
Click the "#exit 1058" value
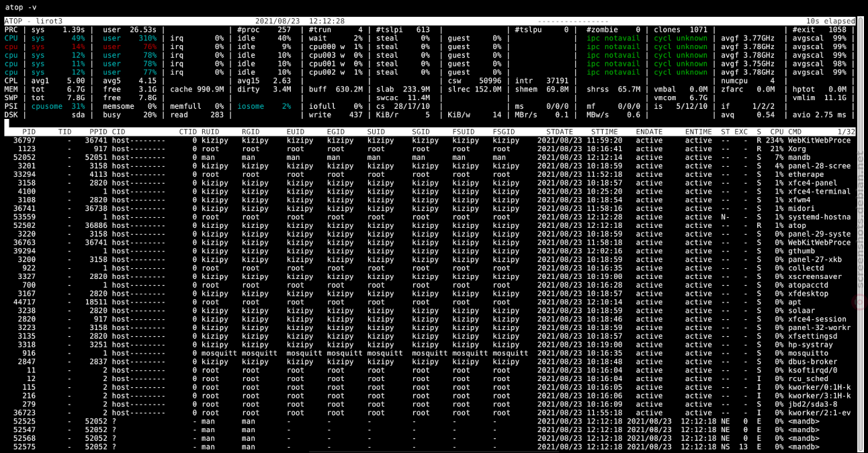pyautogui.click(x=820, y=30)
